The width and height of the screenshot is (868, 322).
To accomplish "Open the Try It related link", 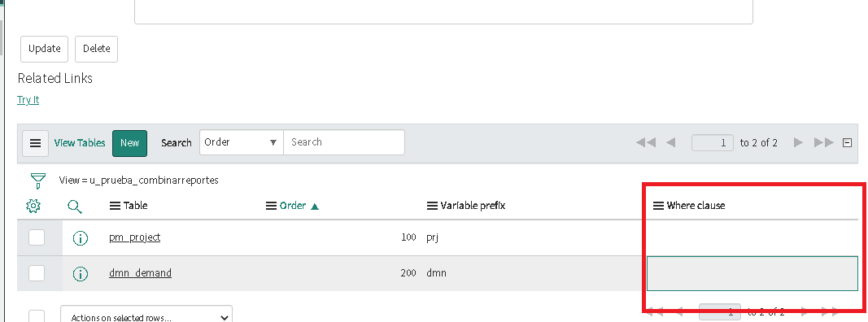I will [x=28, y=100].
